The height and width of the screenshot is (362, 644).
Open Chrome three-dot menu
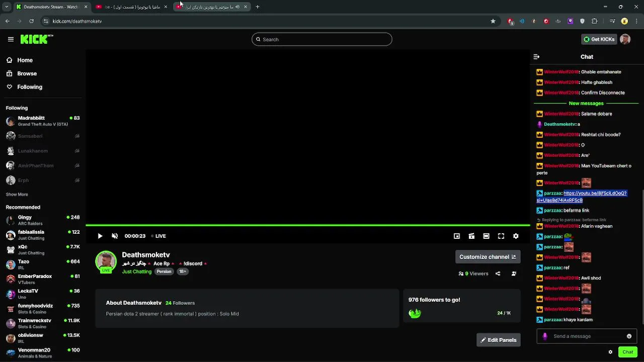[636, 21]
